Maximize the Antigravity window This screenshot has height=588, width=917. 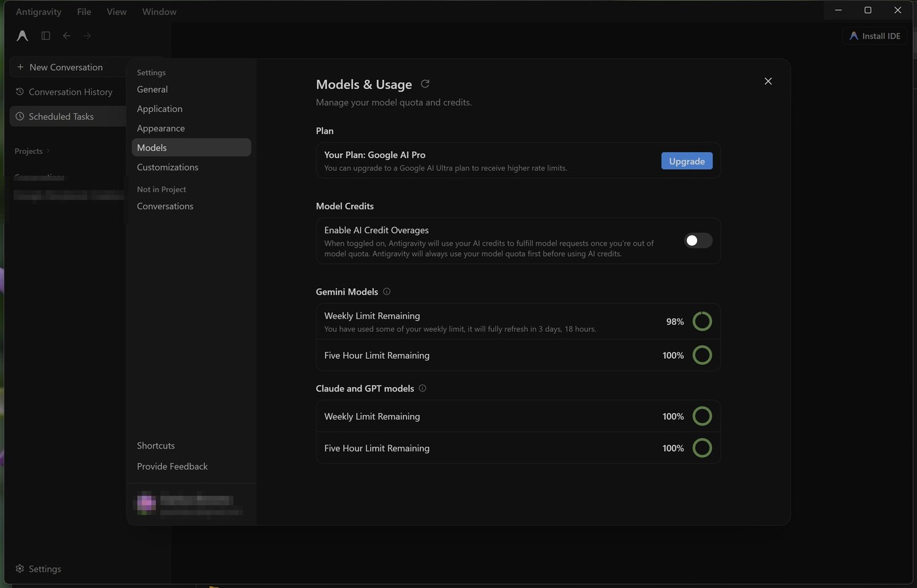pos(868,10)
